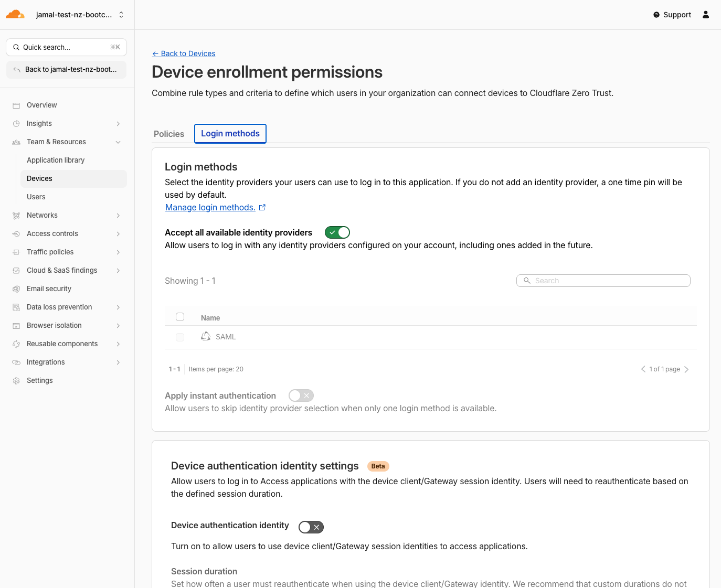Image resolution: width=721 pixels, height=588 pixels.
Task: Expand the Browser isolation chevron
Action: coord(118,326)
